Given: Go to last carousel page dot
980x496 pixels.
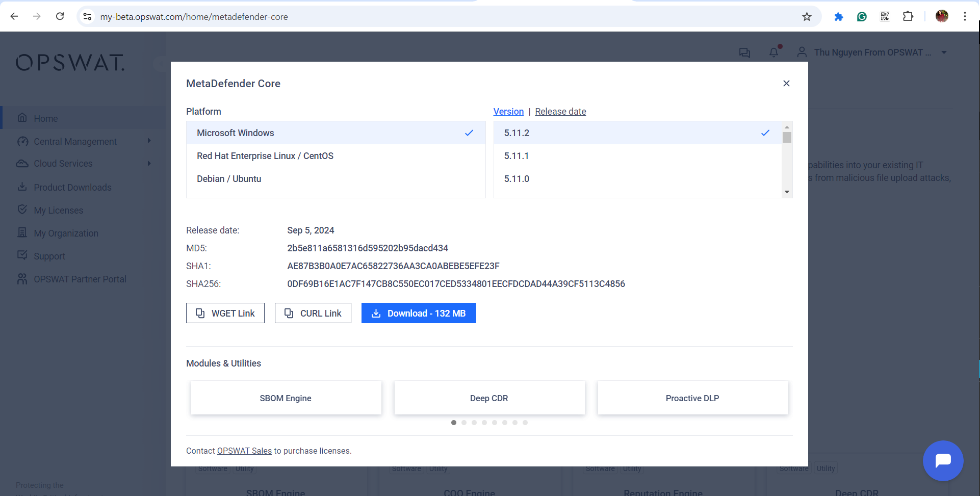Looking at the screenshot, I should (x=525, y=422).
